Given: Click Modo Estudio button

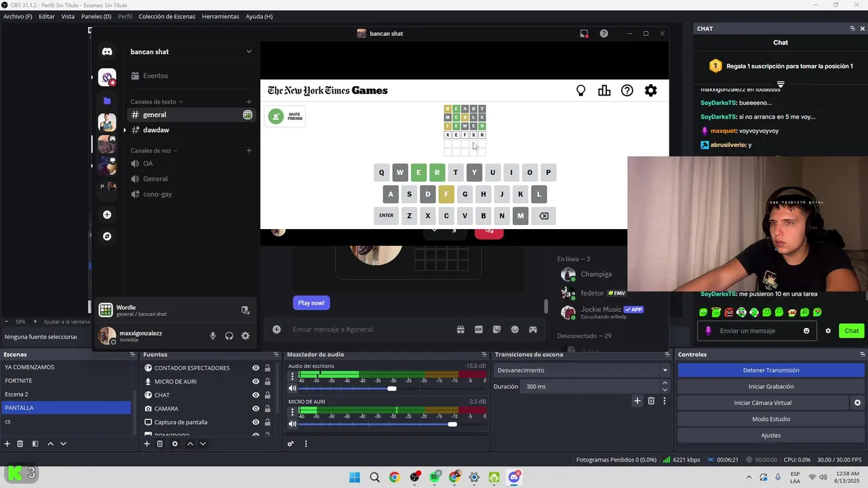Looking at the screenshot, I should coord(771,419).
